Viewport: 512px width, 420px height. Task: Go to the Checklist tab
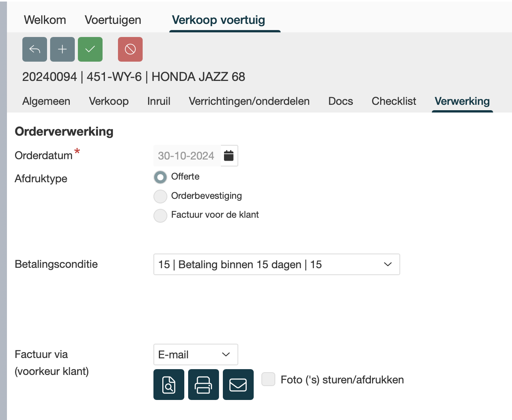(x=394, y=101)
